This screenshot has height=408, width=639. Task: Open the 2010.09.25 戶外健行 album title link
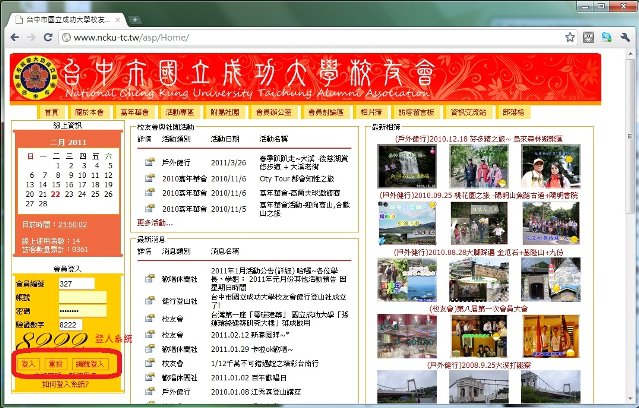click(478, 195)
